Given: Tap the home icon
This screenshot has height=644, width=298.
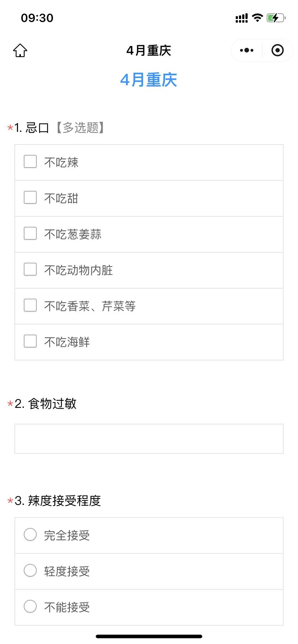Looking at the screenshot, I should click(20, 50).
